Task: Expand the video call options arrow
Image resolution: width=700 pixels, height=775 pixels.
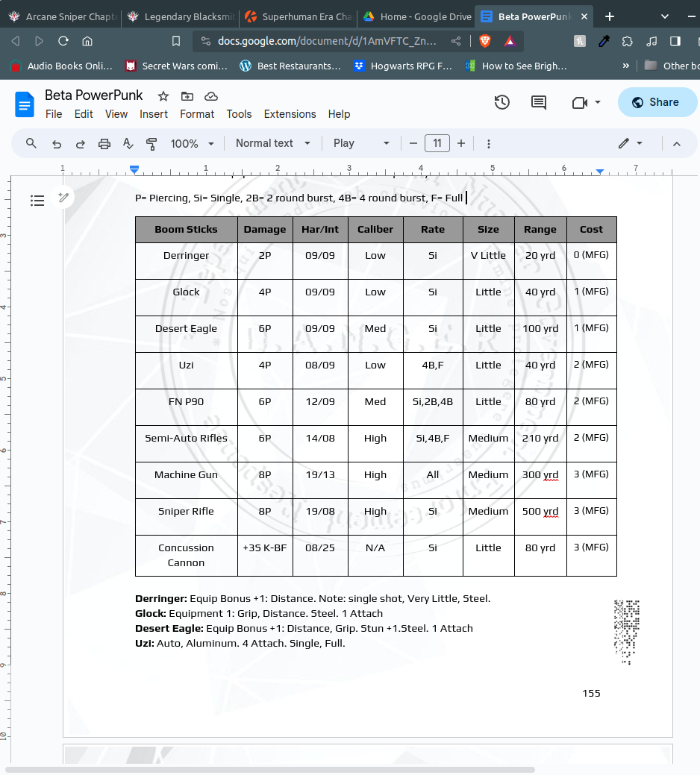Action: (598, 102)
